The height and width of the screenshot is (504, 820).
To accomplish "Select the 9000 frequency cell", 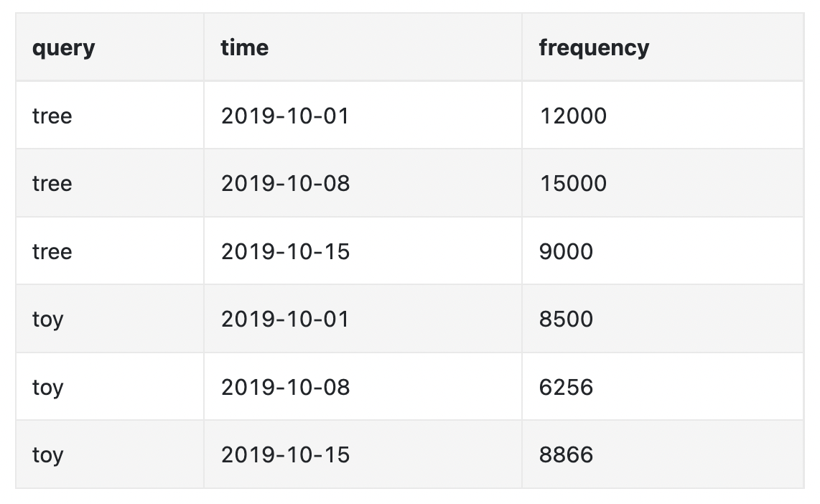I will coord(566,251).
